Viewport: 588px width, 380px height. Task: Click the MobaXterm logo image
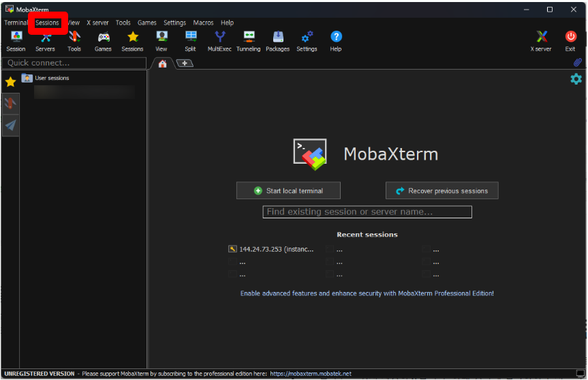coord(310,154)
